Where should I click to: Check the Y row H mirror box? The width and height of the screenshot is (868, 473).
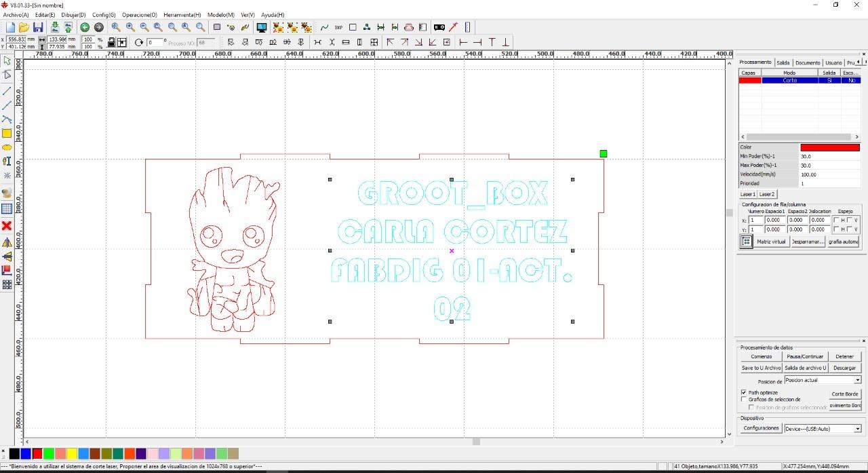[836, 229]
